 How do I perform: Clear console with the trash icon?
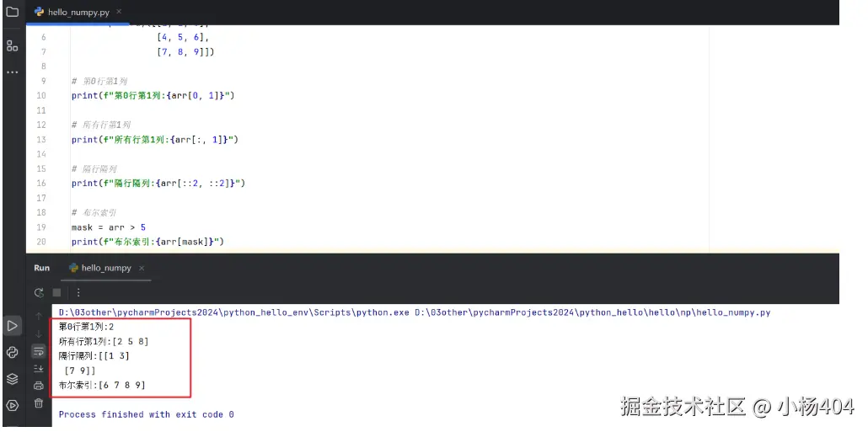pos(39,403)
